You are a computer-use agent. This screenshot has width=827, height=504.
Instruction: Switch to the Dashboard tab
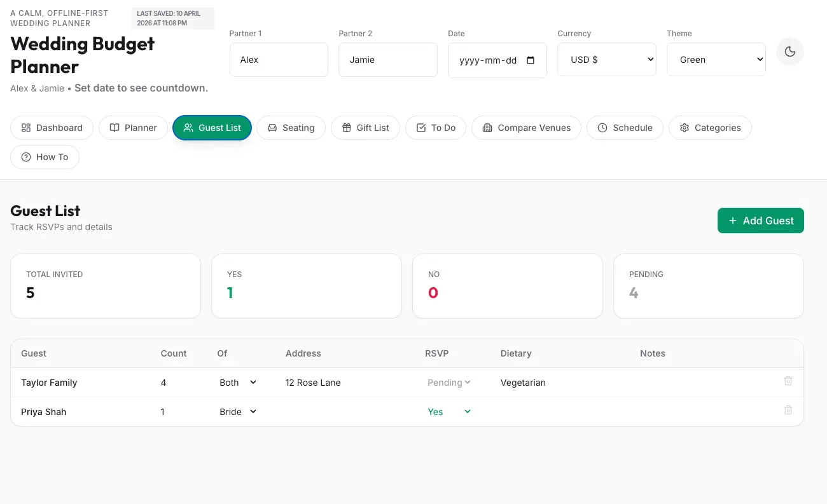tap(52, 128)
